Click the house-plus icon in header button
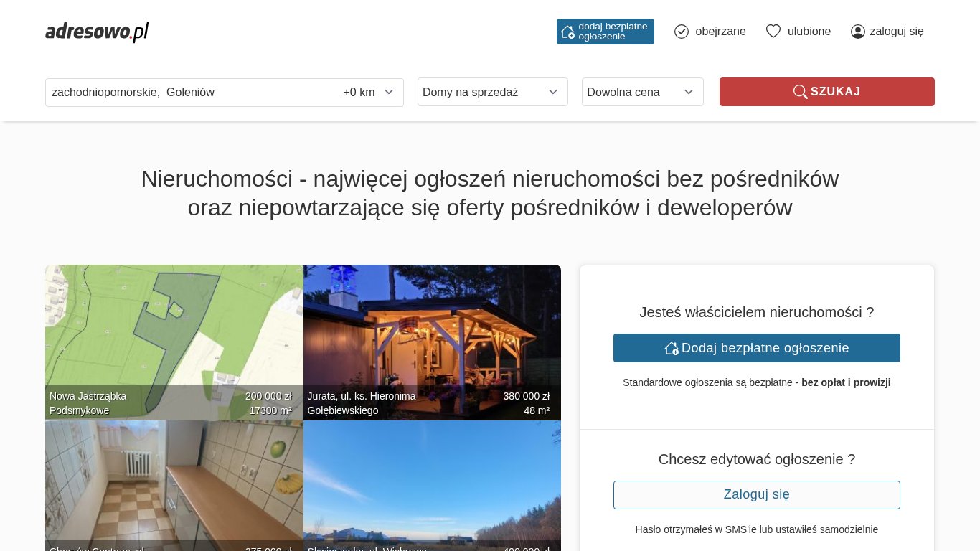The width and height of the screenshot is (980, 551). 567,32
